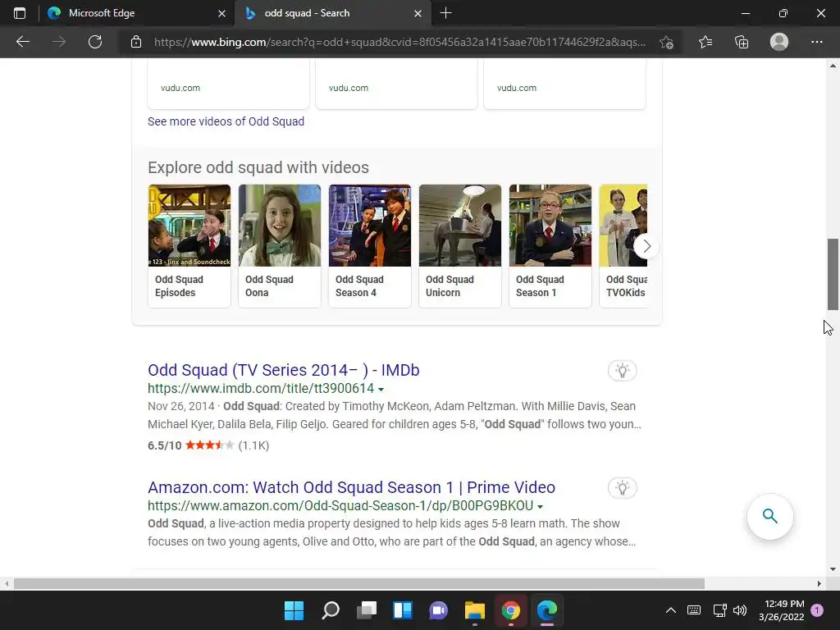Go back to the previous page
Viewport: 840px width, 630px height.
(x=22, y=42)
